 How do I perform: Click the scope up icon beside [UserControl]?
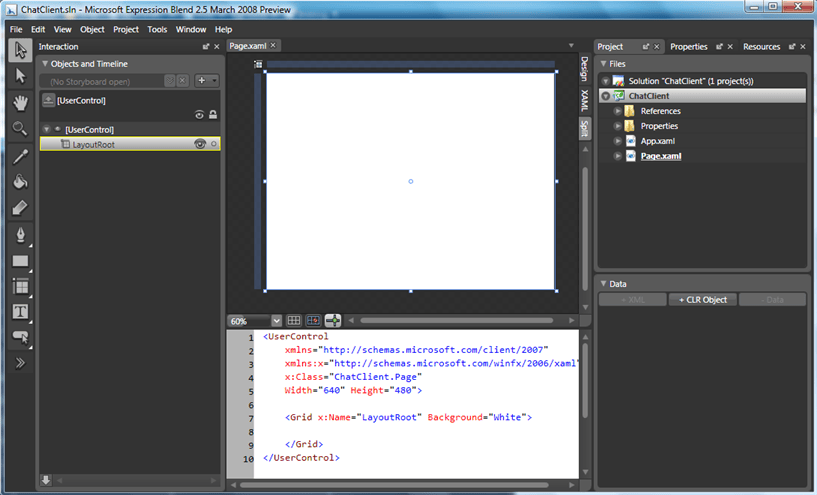click(48, 100)
